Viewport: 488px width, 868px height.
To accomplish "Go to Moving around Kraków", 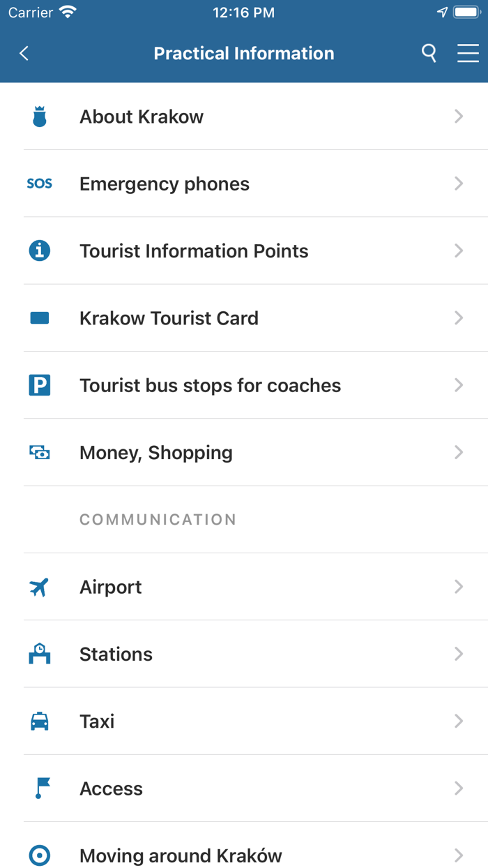I will tap(181, 855).
